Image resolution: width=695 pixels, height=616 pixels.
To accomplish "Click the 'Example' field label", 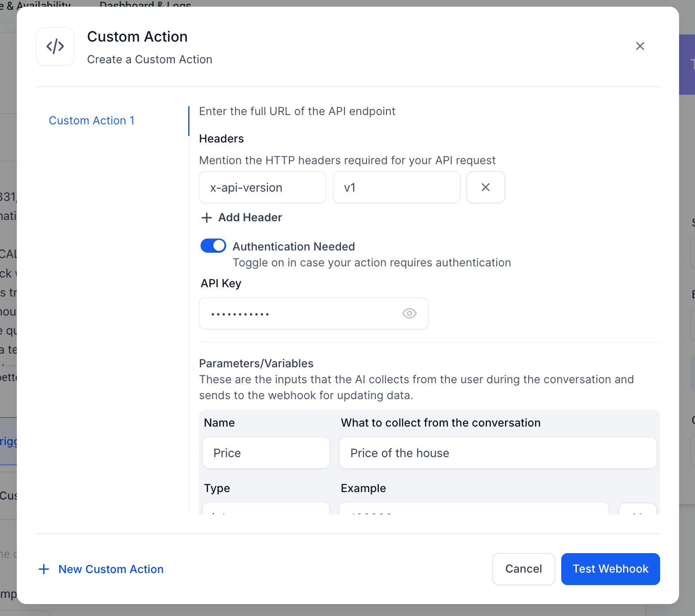I will (x=363, y=488).
